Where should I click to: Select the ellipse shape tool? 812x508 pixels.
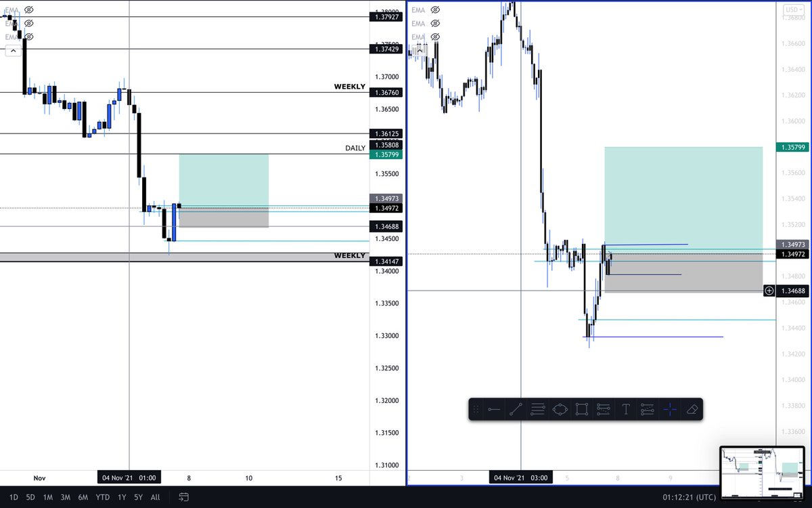(x=560, y=409)
